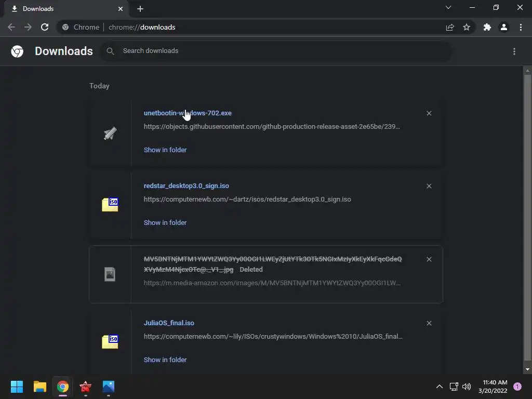Remove redstar_desktop3.0_sign.iso from list
The image size is (532, 399).
429,187
